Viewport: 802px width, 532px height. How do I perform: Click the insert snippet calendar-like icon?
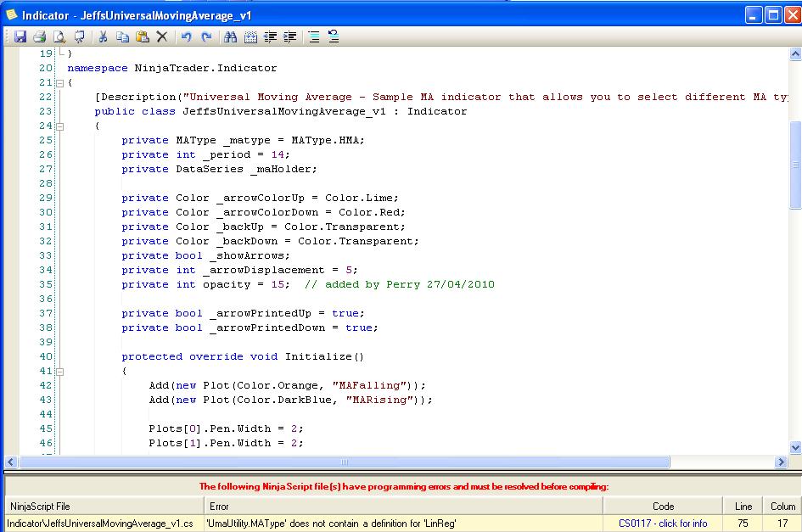[x=250, y=36]
